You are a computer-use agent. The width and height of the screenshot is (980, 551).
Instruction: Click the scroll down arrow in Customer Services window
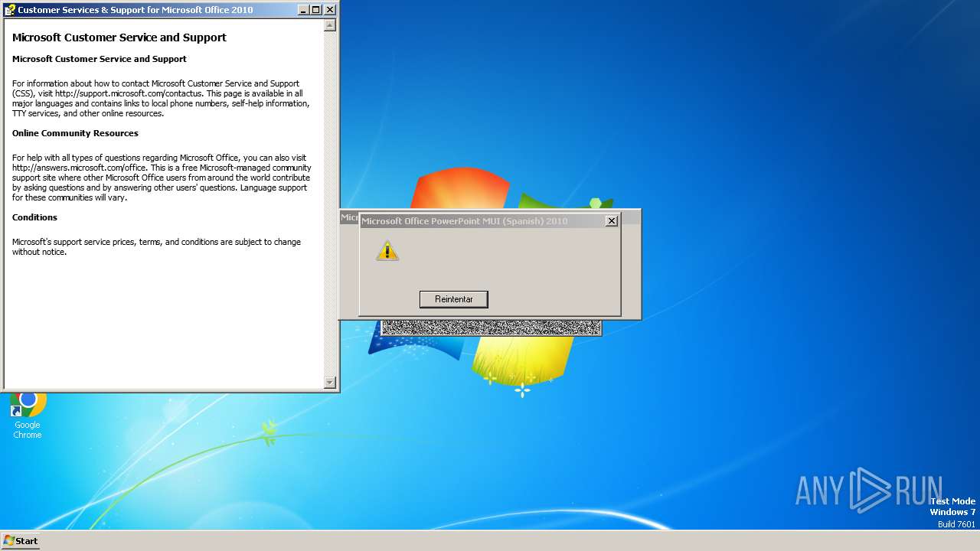click(330, 382)
